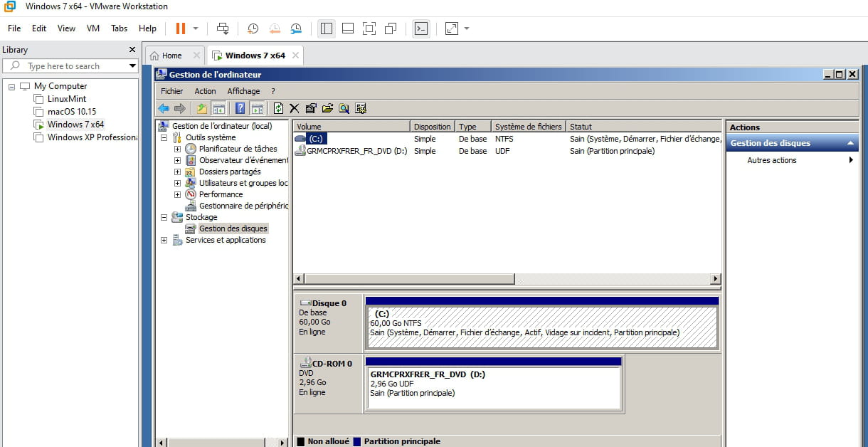
Task: Expand Planificateur de tâches
Action: pyautogui.click(x=177, y=149)
